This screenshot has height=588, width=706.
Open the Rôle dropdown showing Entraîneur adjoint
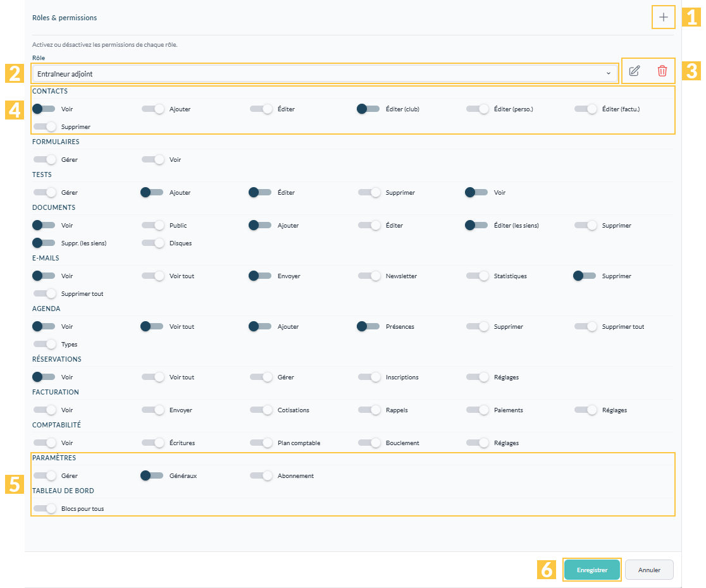pyautogui.click(x=325, y=73)
